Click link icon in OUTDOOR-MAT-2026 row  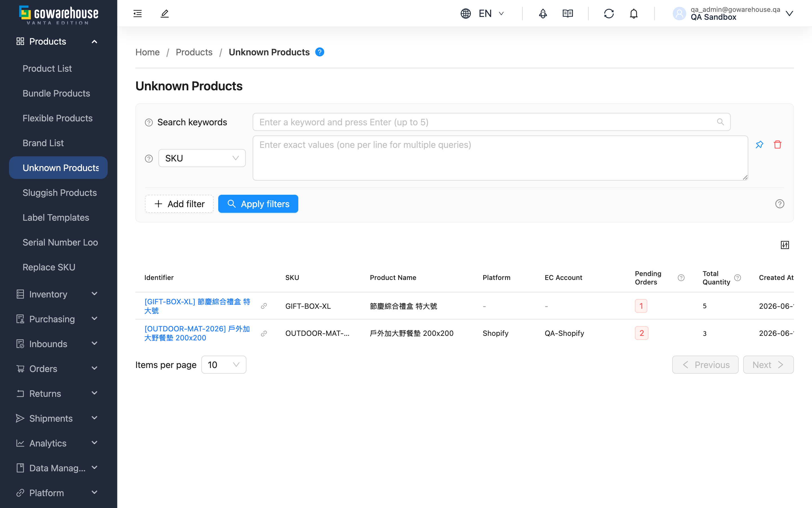click(x=264, y=333)
